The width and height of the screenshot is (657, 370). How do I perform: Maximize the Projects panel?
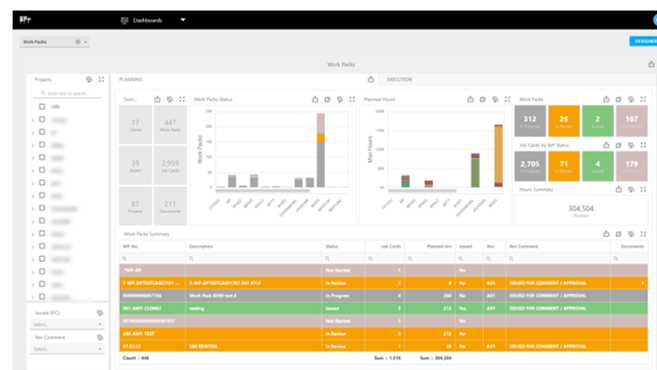tap(101, 79)
